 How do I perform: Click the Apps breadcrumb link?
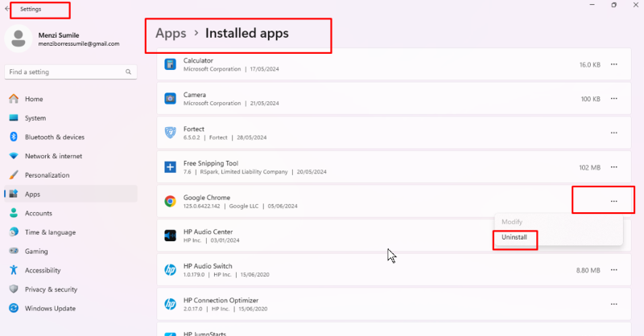(x=171, y=33)
